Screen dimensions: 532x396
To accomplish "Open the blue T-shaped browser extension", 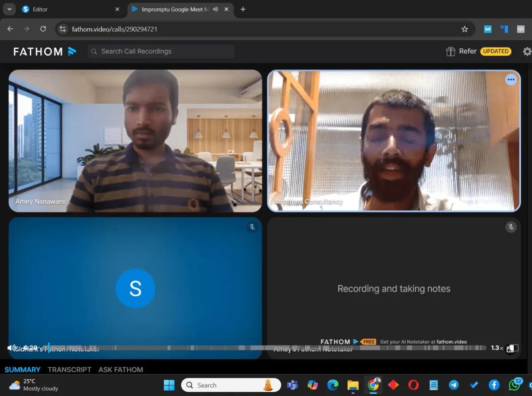I will point(504,29).
